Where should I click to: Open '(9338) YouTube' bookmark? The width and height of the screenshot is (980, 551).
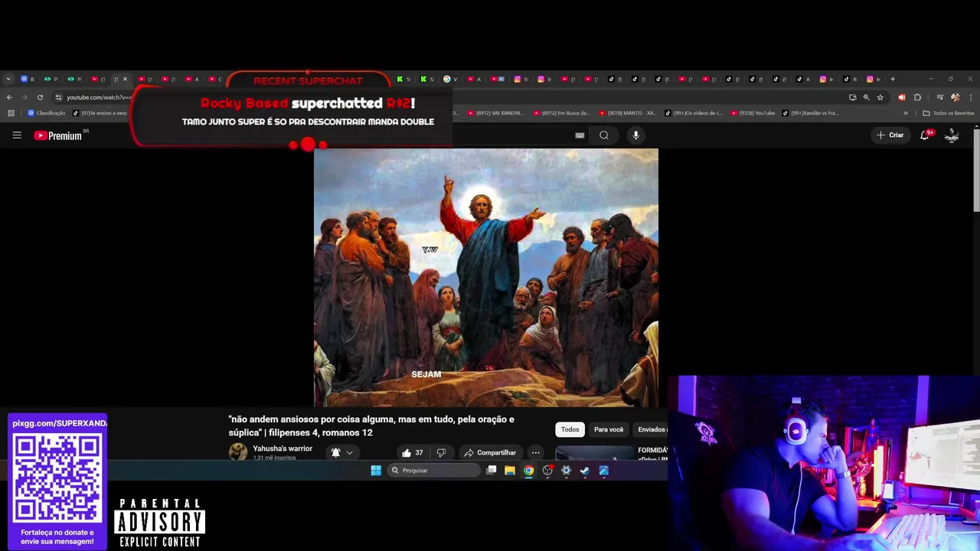(x=753, y=113)
